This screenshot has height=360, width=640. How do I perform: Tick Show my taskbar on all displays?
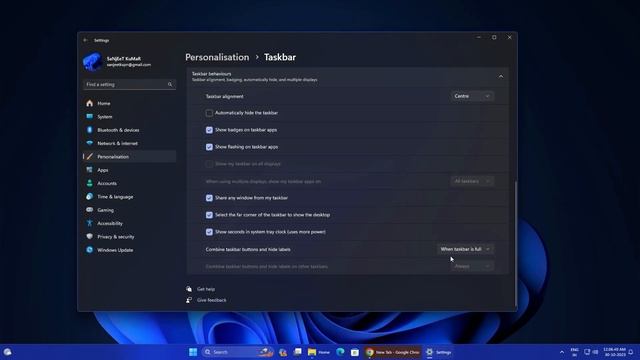click(x=209, y=164)
